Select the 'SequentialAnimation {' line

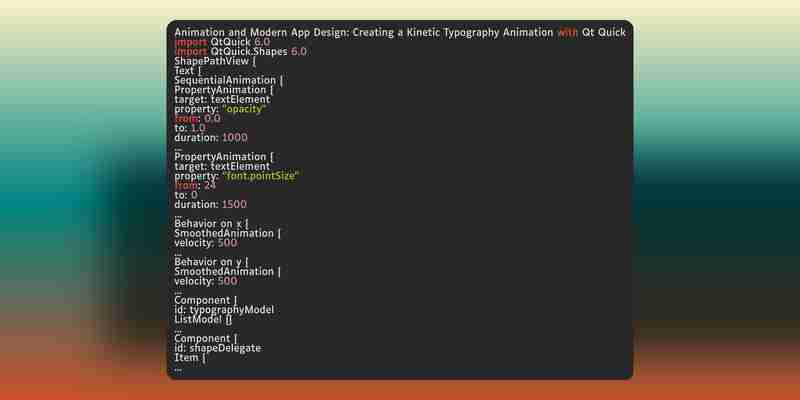[x=229, y=81]
